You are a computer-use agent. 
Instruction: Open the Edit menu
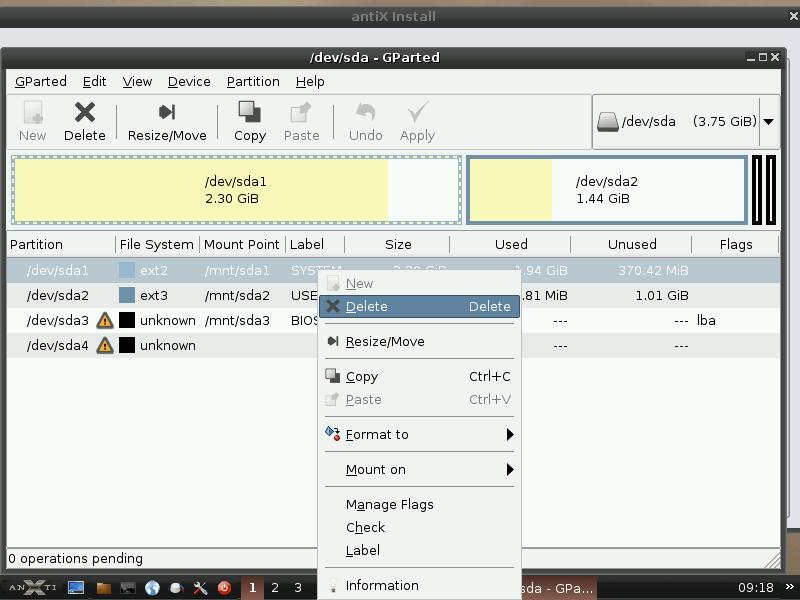94,82
